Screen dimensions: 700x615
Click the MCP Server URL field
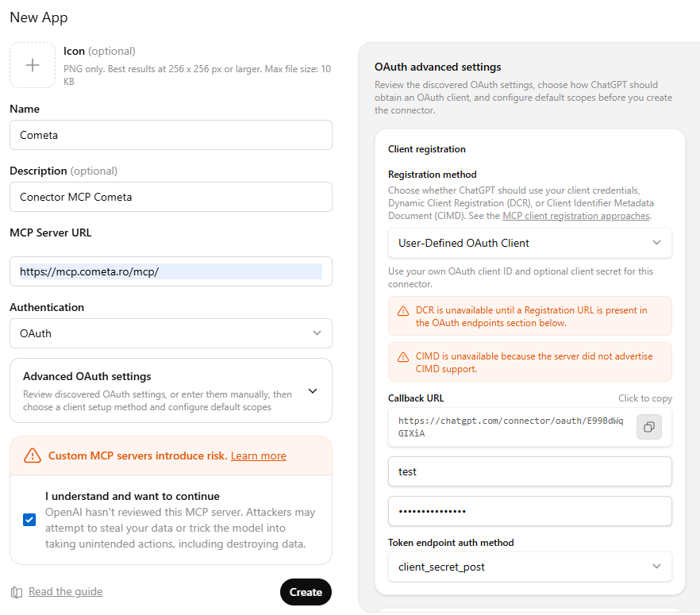pos(171,271)
